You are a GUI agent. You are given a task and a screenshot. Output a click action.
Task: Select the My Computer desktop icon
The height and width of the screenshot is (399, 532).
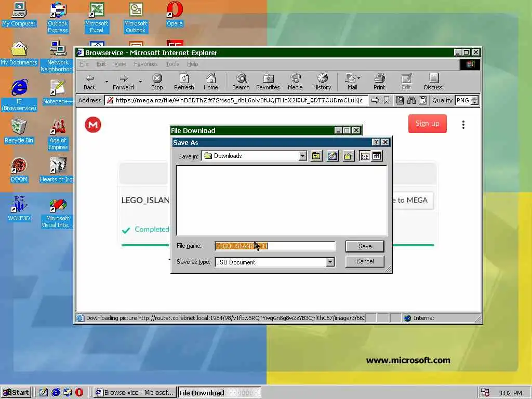(x=19, y=14)
